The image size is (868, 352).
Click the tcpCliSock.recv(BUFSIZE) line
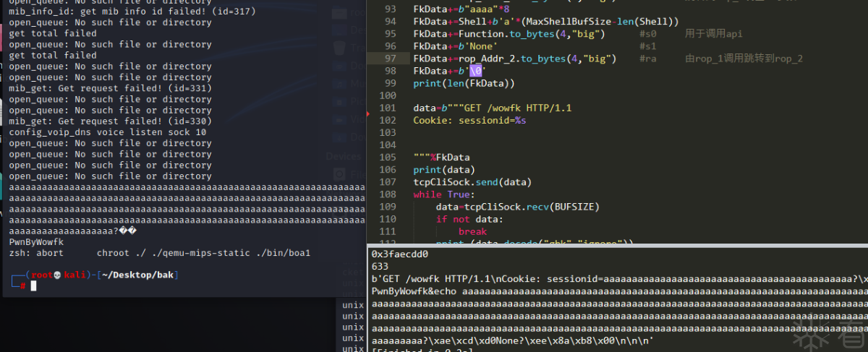518,207
